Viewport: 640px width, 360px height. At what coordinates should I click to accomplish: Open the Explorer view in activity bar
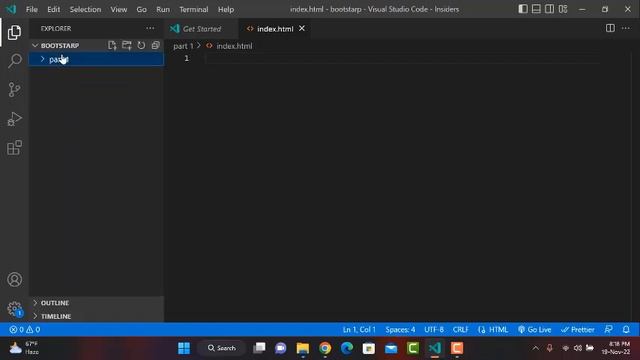point(14,32)
